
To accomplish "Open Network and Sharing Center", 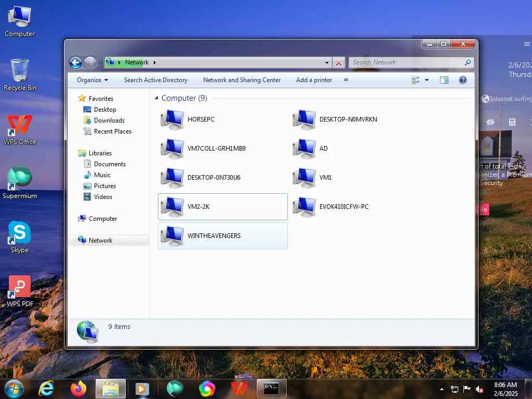I will tap(242, 80).
